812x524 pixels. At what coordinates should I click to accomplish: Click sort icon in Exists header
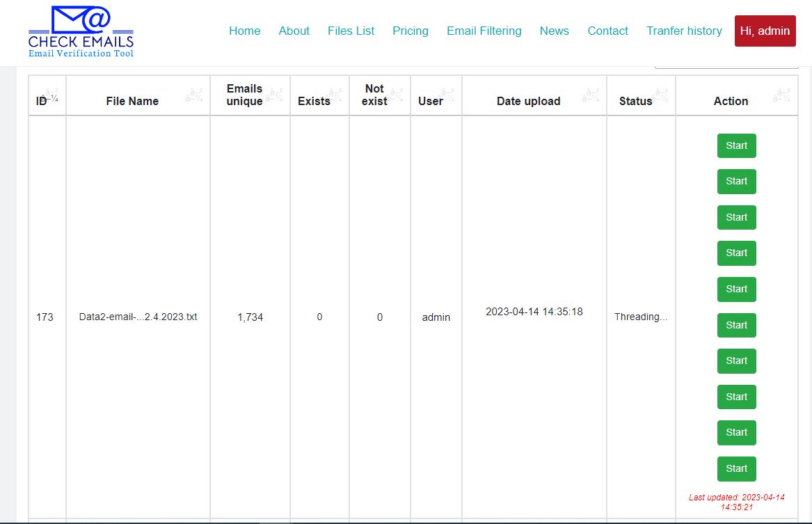coord(335,95)
